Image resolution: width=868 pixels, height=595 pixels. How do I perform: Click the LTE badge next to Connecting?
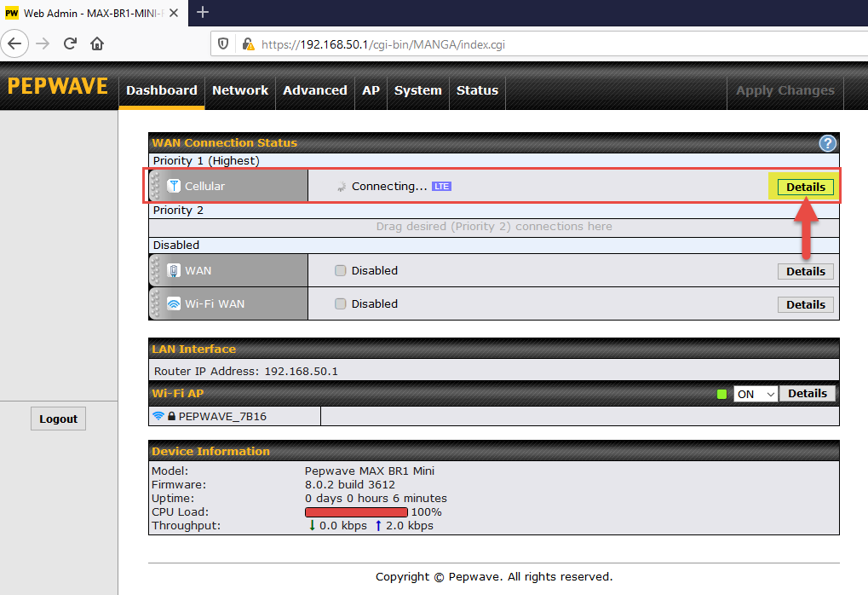pos(441,186)
